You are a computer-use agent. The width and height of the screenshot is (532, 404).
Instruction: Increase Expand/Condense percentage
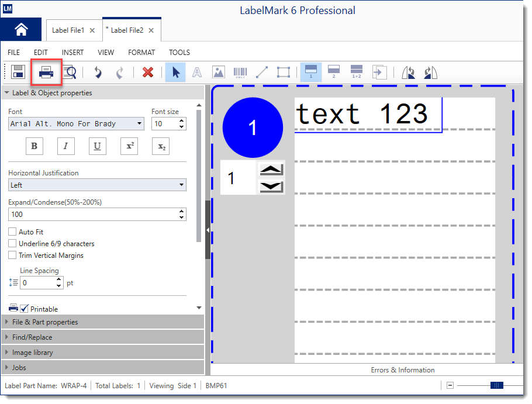coord(182,211)
